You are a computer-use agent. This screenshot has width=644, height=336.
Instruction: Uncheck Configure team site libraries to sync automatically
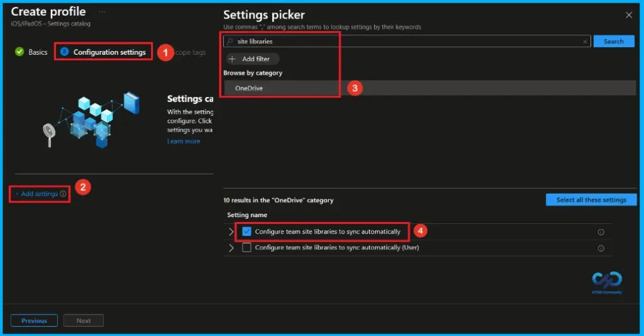(247, 232)
